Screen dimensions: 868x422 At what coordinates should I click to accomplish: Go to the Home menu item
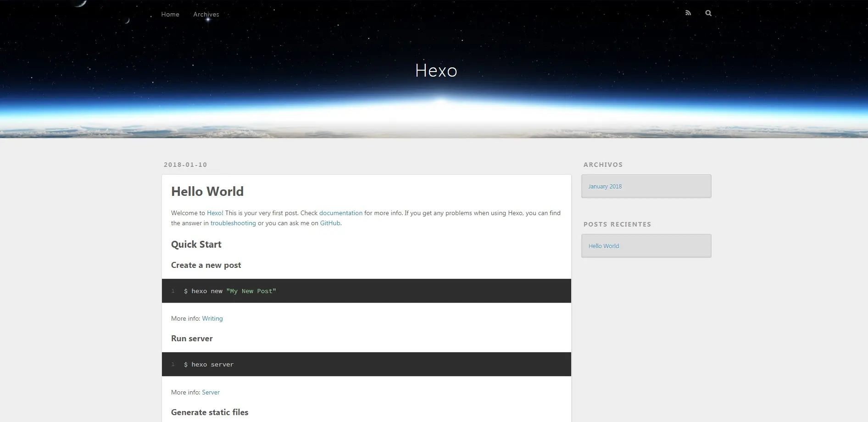pyautogui.click(x=170, y=14)
